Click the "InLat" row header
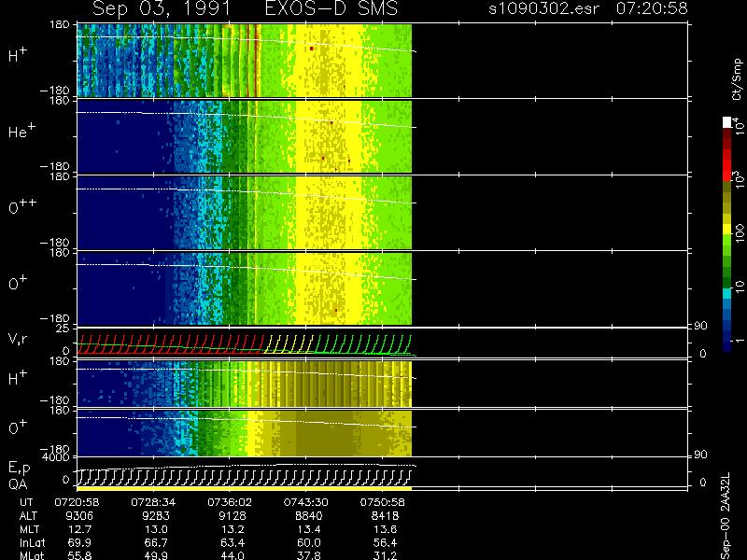Screen dimensions: 747x560 click(x=32, y=542)
